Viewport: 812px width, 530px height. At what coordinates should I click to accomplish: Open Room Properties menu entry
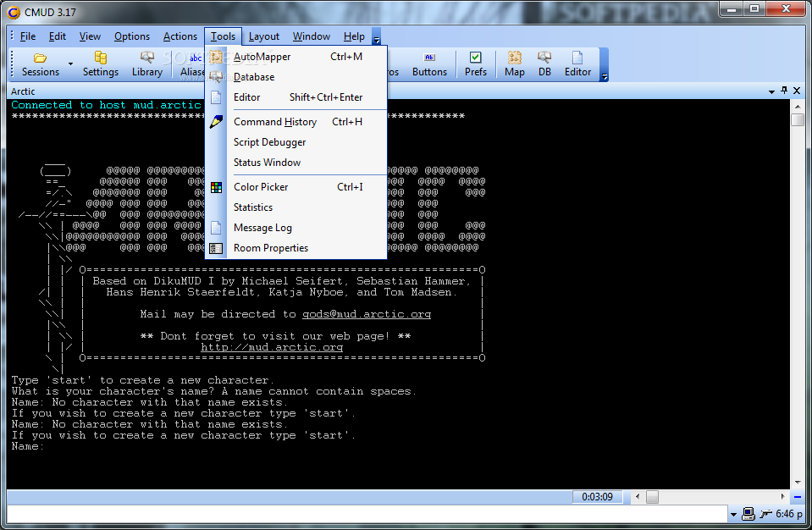click(296, 248)
